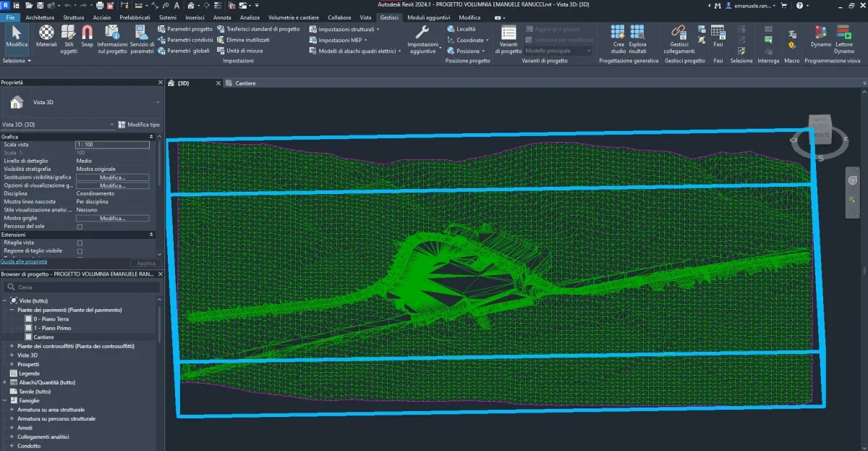Viewport: 868px width, 451px height.
Task: Open the Posizione dropdown
Action: coord(465,51)
